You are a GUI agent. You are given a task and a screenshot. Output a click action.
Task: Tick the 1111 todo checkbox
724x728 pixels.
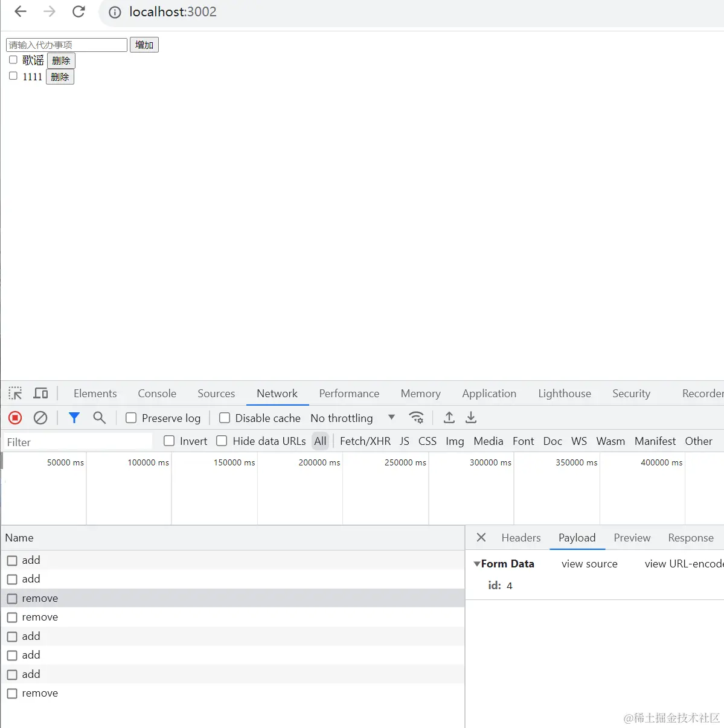tap(13, 76)
